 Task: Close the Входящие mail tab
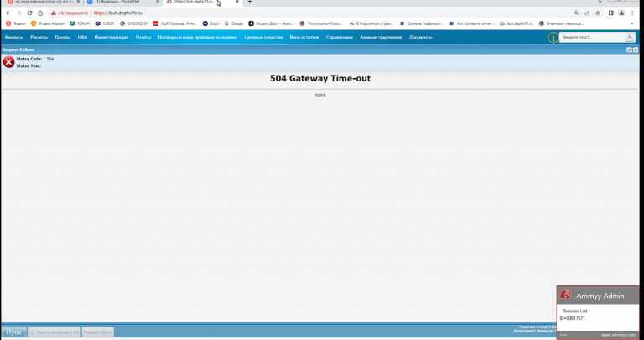tap(158, 2)
